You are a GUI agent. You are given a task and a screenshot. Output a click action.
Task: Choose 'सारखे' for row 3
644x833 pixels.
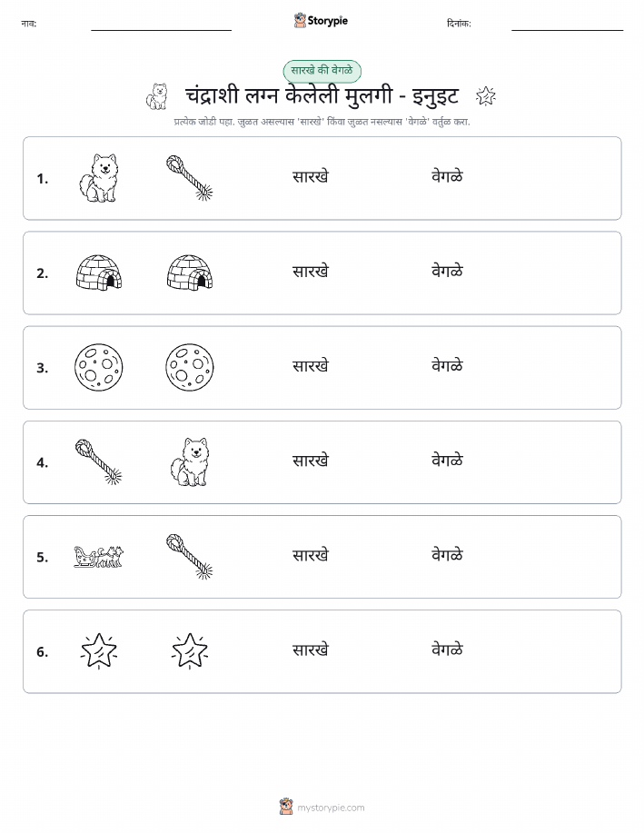click(311, 367)
